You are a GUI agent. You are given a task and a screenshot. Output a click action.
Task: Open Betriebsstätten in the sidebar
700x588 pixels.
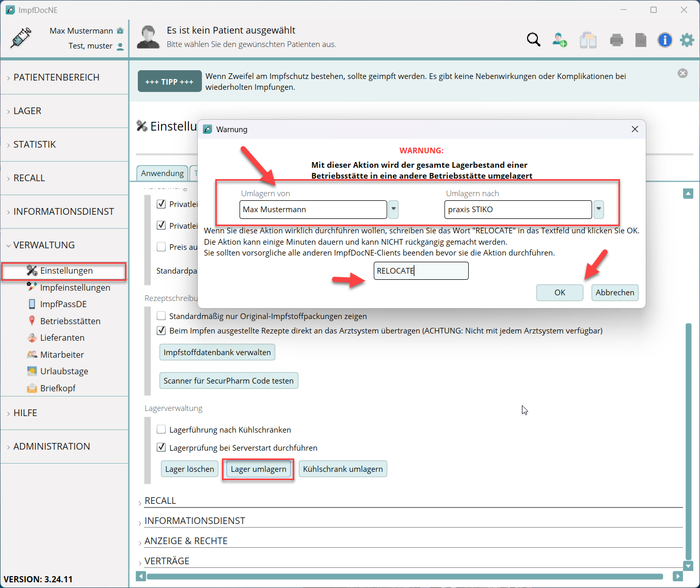click(x=70, y=321)
